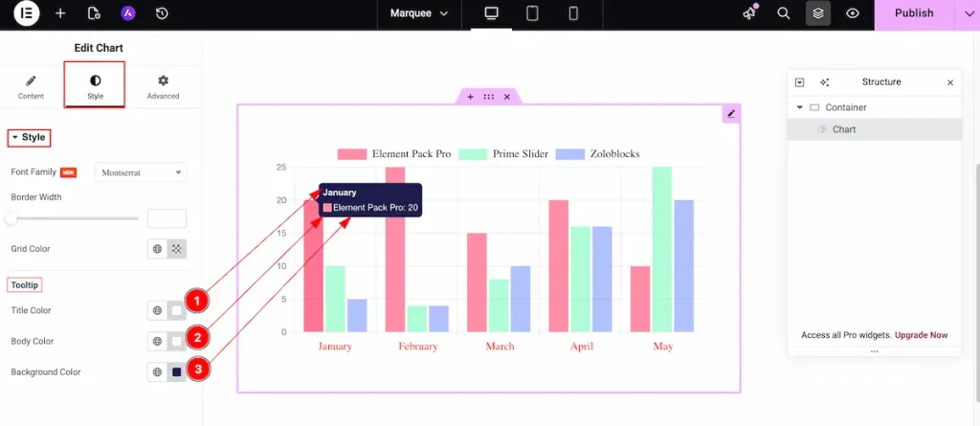Screen dimensions: 980x426
Task: Switch to the Style tab
Action: [x=95, y=84]
